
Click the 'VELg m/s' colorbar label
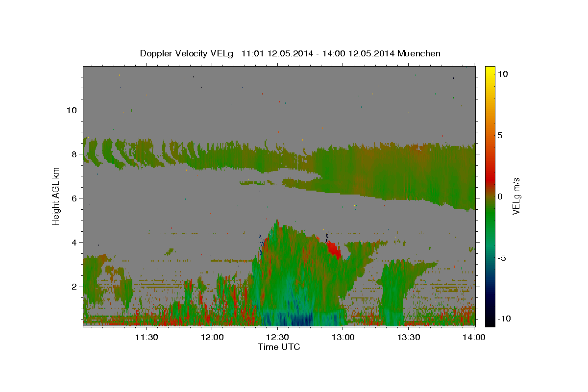click(516, 196)
